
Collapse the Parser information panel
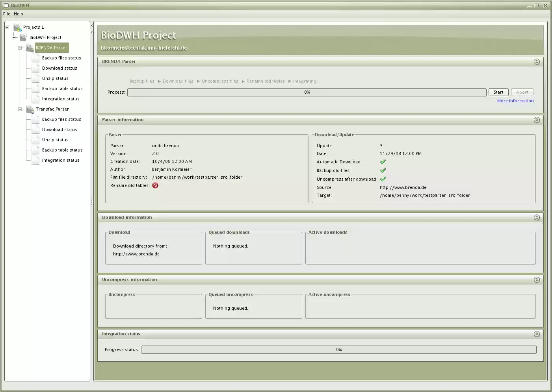[537, 120]
